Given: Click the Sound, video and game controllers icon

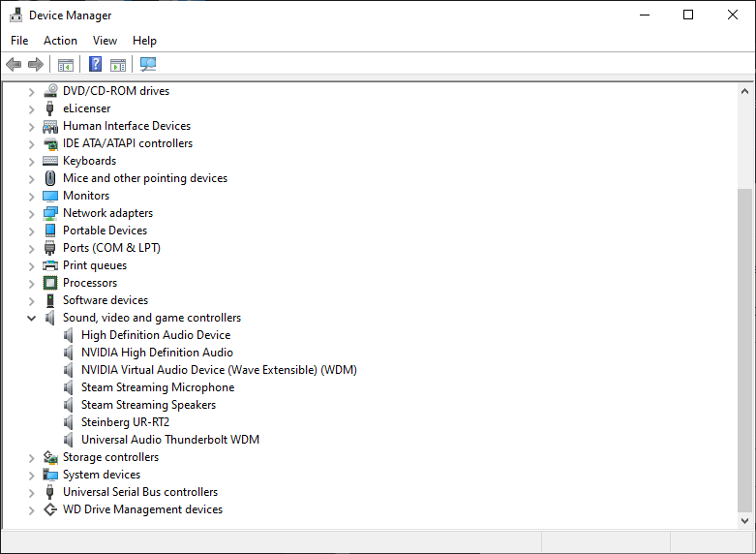Looking at the screenshot, I should click(x=49, y=318).
